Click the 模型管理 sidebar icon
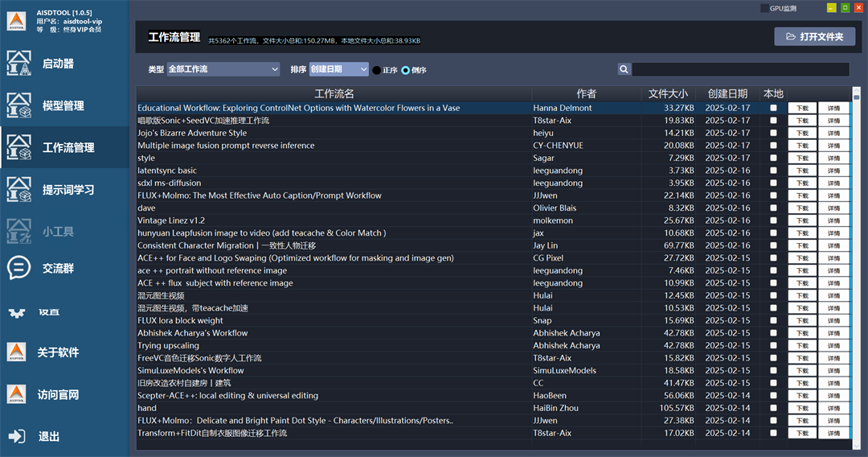868x457 pixels. click(19, 105)
